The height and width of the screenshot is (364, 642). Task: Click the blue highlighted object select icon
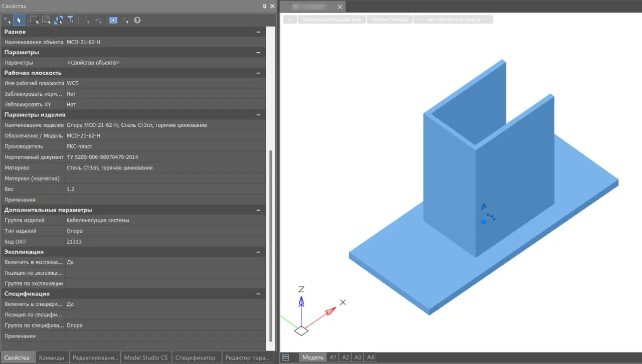pyautogui.click(x=113, y=20)
